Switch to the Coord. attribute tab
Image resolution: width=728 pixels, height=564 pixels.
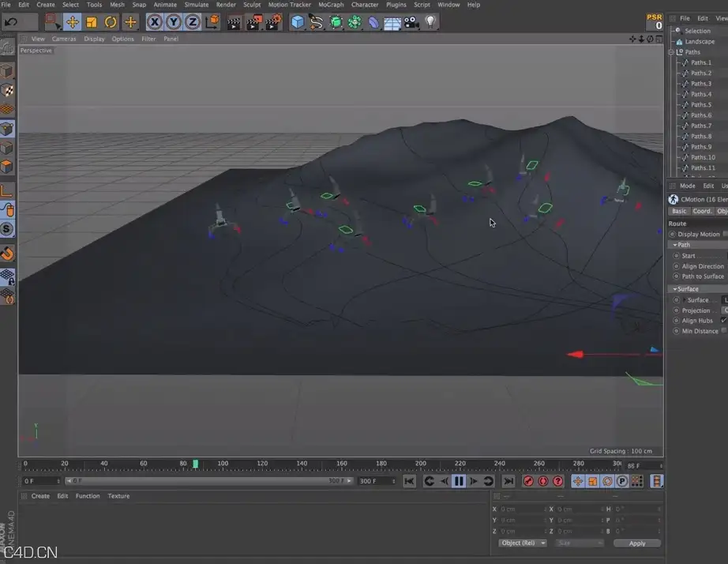pos(701,211)
